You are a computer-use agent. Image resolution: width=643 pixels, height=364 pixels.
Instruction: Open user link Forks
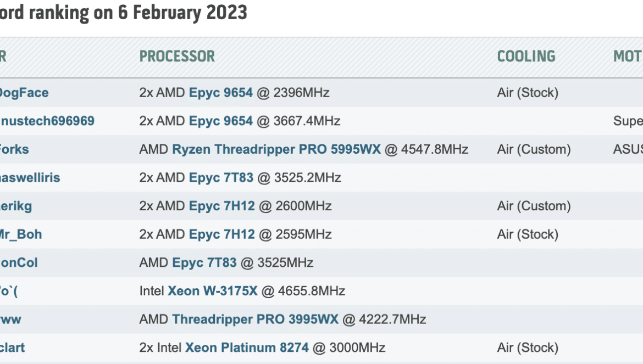click(14, 149)
